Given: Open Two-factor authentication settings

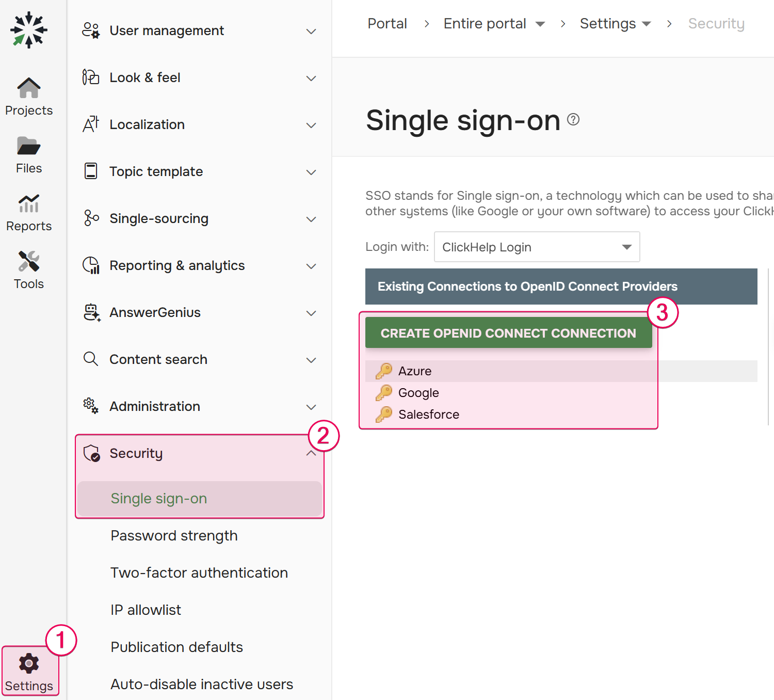Looking at the screenshot, I should 199,572.
